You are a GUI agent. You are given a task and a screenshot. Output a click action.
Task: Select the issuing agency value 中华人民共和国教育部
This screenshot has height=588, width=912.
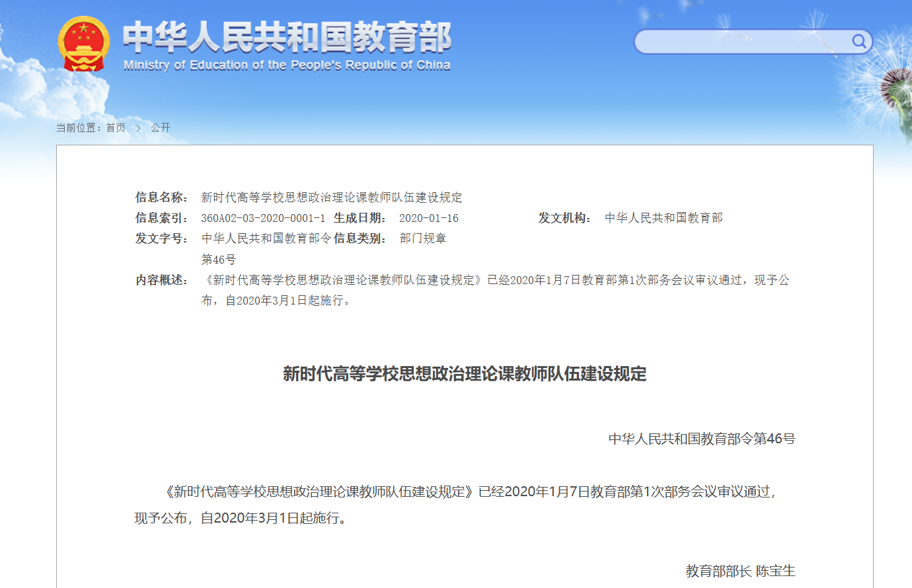click(664, 218)
